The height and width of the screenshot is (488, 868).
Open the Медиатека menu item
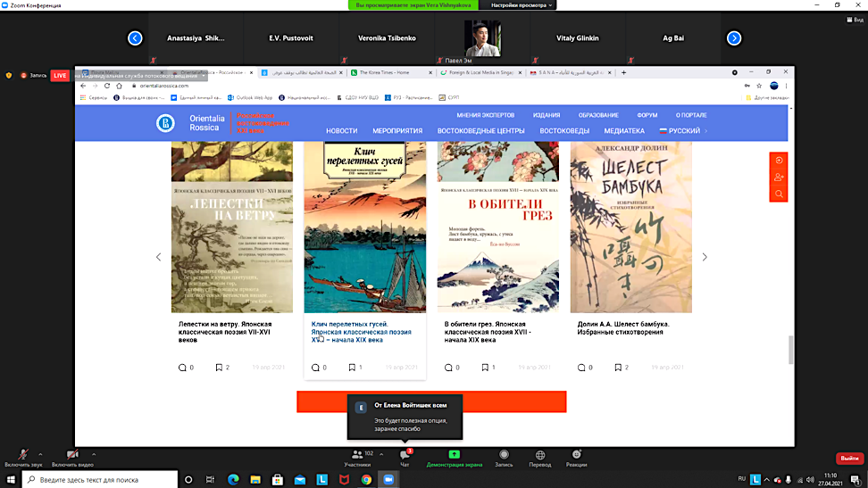coord(624,131)
